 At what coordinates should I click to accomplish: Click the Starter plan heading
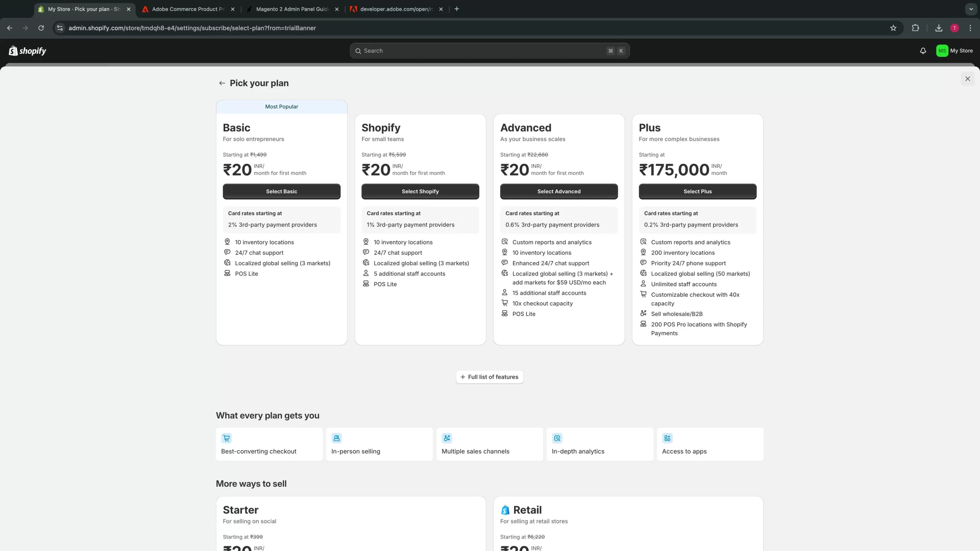pyautogui.click(x=240, y=510)
